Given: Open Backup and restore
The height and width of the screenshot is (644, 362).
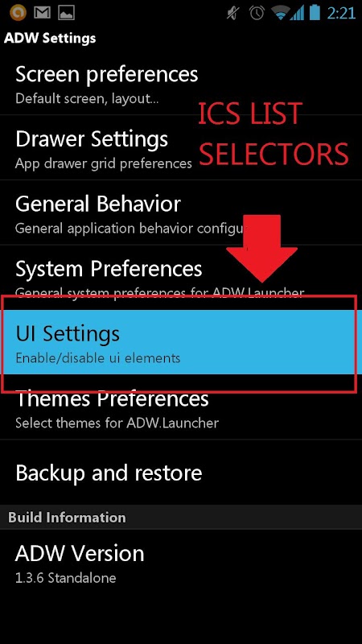Looking at the screenshot, I should click(181, 473).
